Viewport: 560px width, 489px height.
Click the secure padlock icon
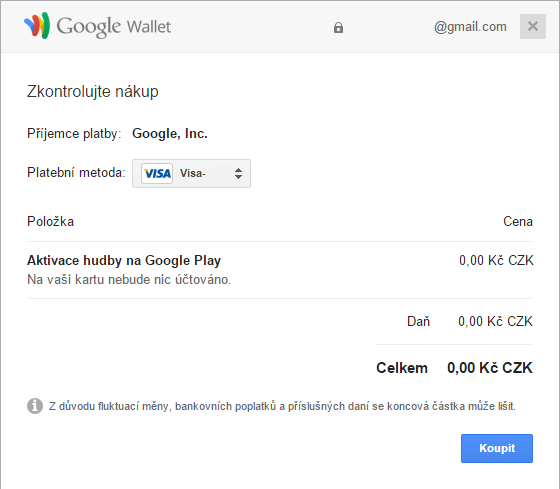click(338, 28)
